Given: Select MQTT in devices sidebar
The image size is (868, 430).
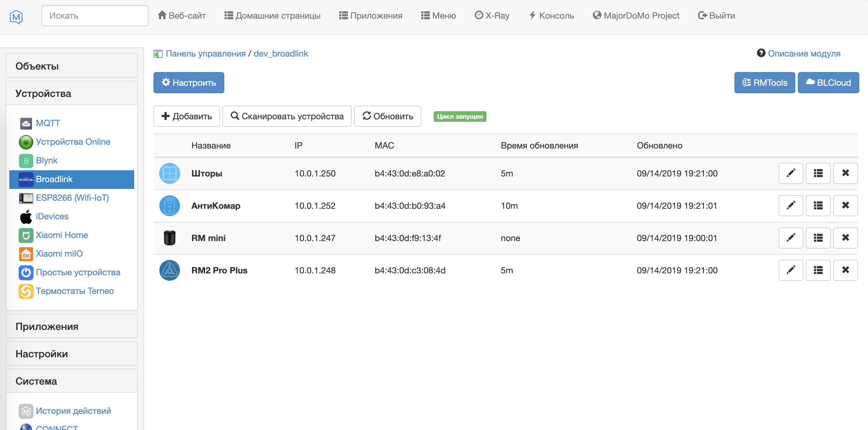Looking at the screenshot, I should (x=48, y=123).
